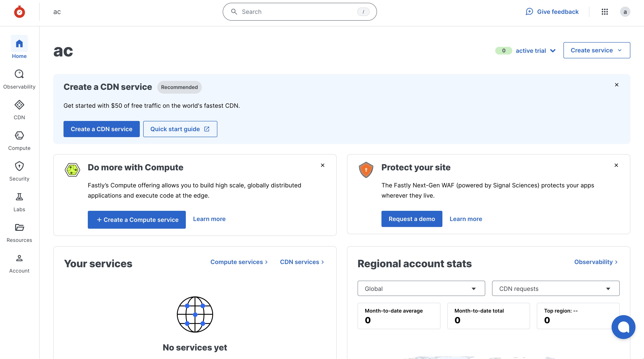Image resolution: width=644 pixels, height=359 pixels.
Task: Close the Do more with Compute card
Action: coord(322,165)
